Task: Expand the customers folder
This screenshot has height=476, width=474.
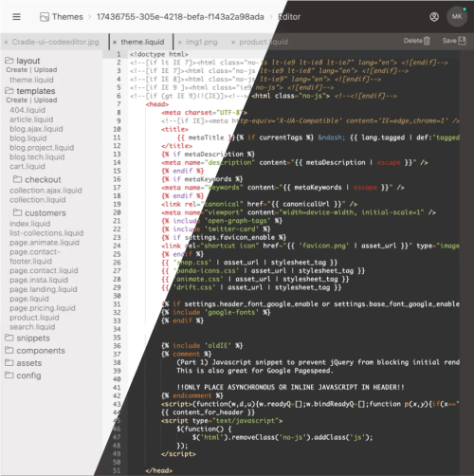Action: click(46, 213)
